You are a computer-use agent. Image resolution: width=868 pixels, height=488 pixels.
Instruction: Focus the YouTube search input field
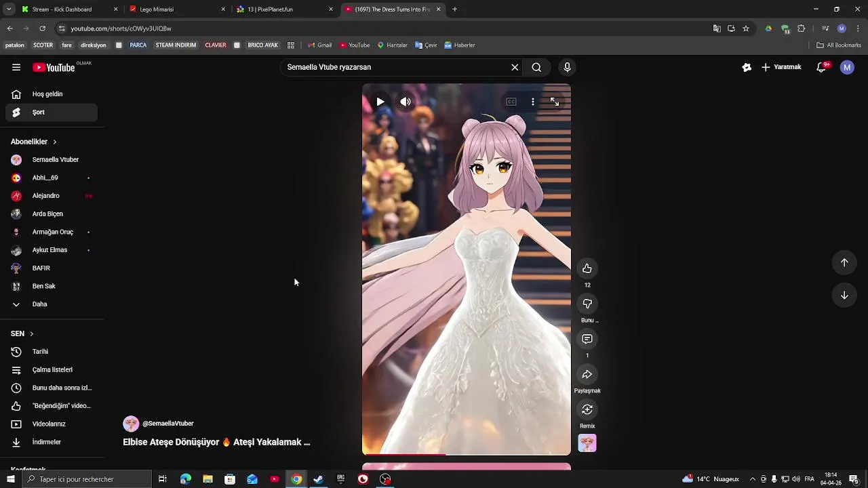pyautogui.click(x=397, y=67)
